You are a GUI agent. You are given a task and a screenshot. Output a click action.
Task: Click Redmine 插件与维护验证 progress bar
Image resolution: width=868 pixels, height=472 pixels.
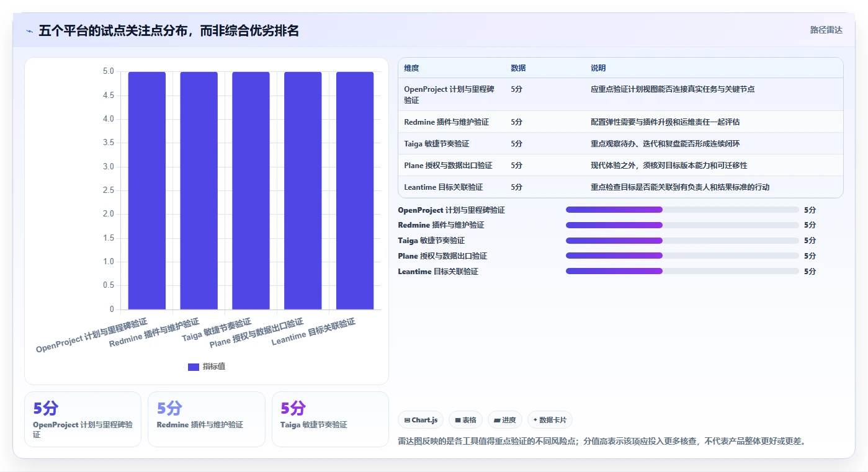click(682, 225)
